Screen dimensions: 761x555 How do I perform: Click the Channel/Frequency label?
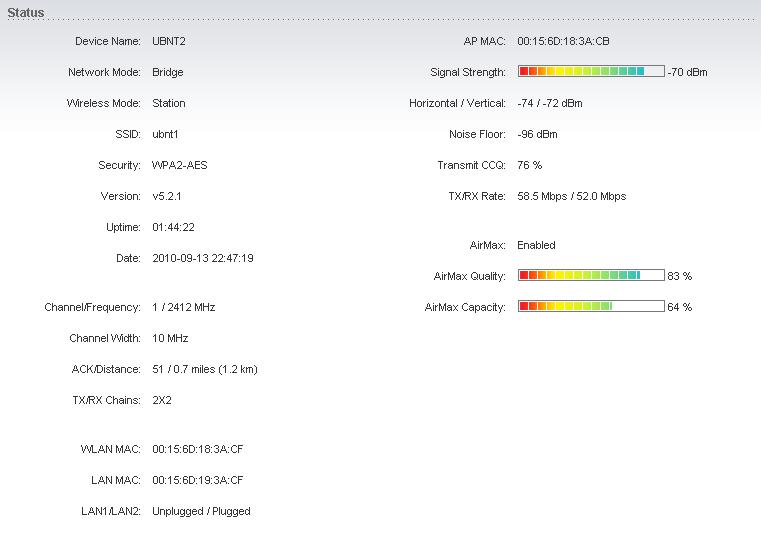[92, 308]
